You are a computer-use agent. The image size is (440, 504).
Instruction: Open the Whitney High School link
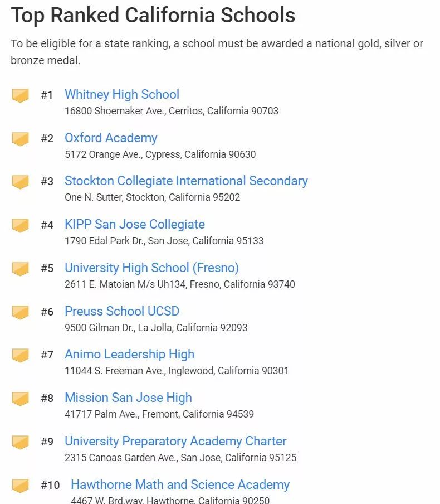pyautogui.click(x=122, y=95)
